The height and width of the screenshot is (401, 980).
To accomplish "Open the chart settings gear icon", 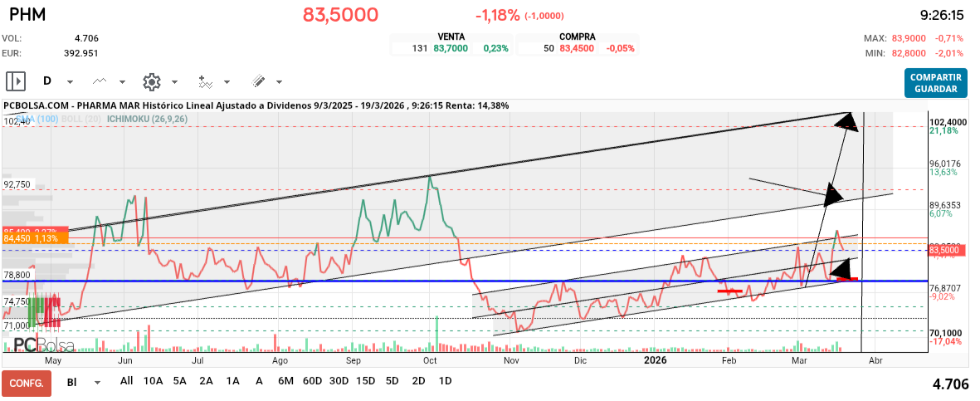I will [152, 81].
